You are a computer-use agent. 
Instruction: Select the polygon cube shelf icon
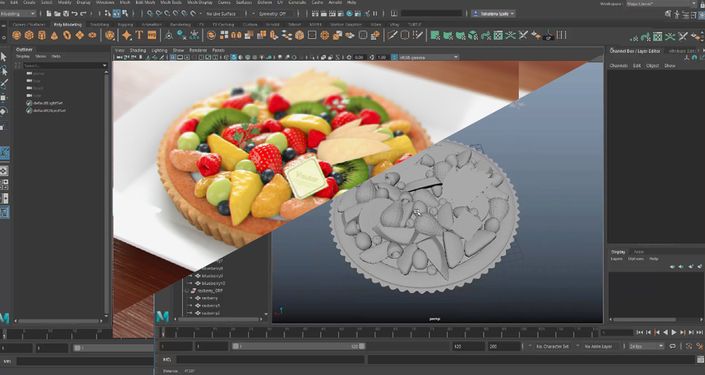pos(29,35)
